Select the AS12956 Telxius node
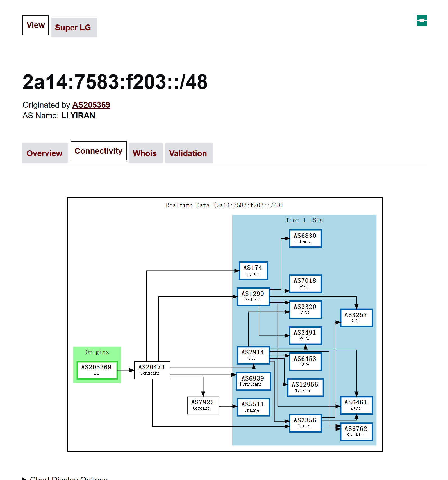 click(305, 388)
